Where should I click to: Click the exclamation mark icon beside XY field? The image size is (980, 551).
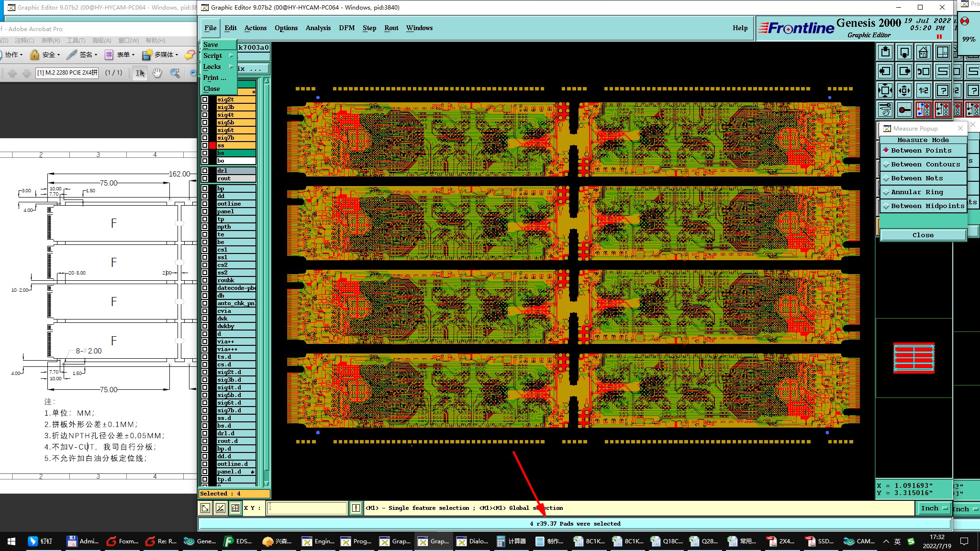pos(356,508)
